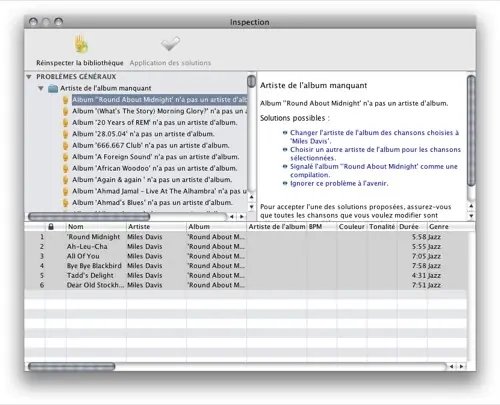Select the (What's The Story) Morning Glory? problem row
This screenshot has height=405, width=500.
[159, 111]
